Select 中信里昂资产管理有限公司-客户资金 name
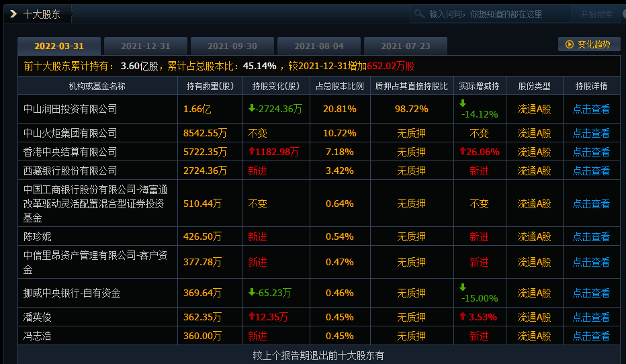This screenshot has width=626, height=364. pyautogui.click(x=95, y=262)
